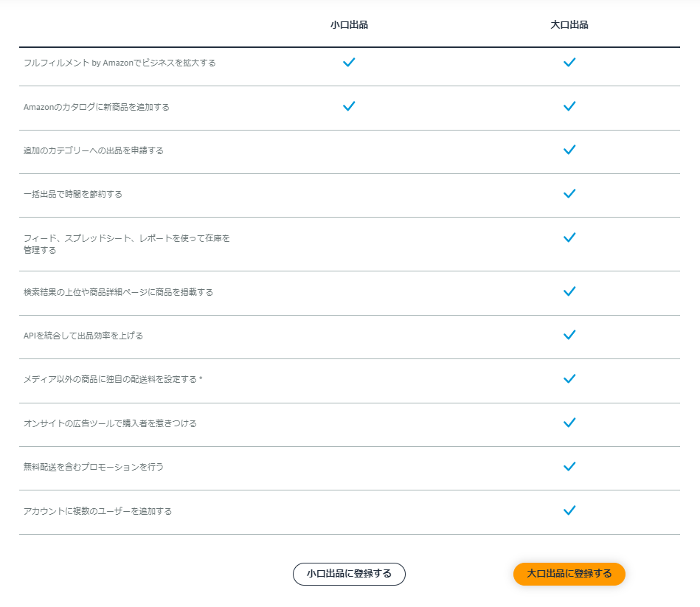The height and width of the screenshot is (607, 700).
Task: Click checkmark for オンサイトの広告ツール row
Action: (569, 423)
